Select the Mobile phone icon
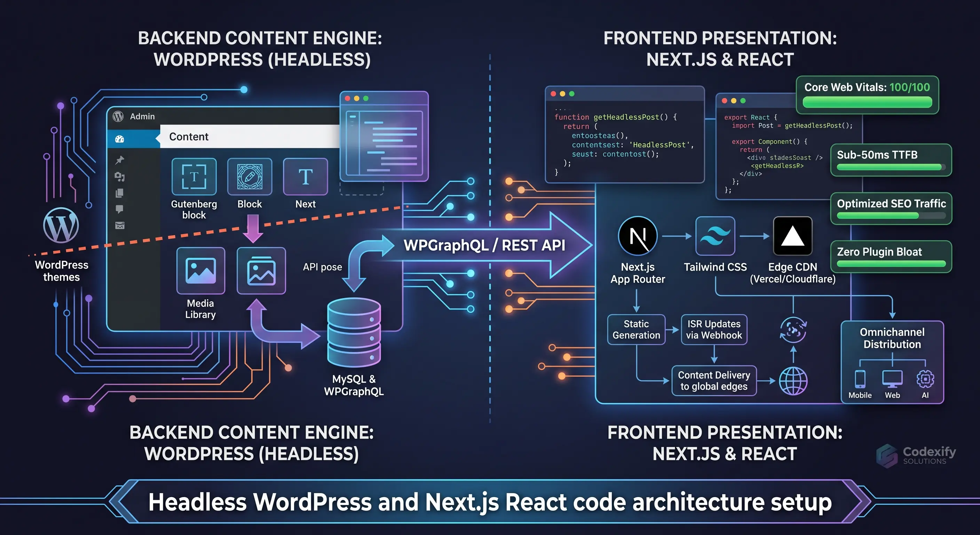The width and height of the screenshot is (980, 535). (x=860, y=379)
